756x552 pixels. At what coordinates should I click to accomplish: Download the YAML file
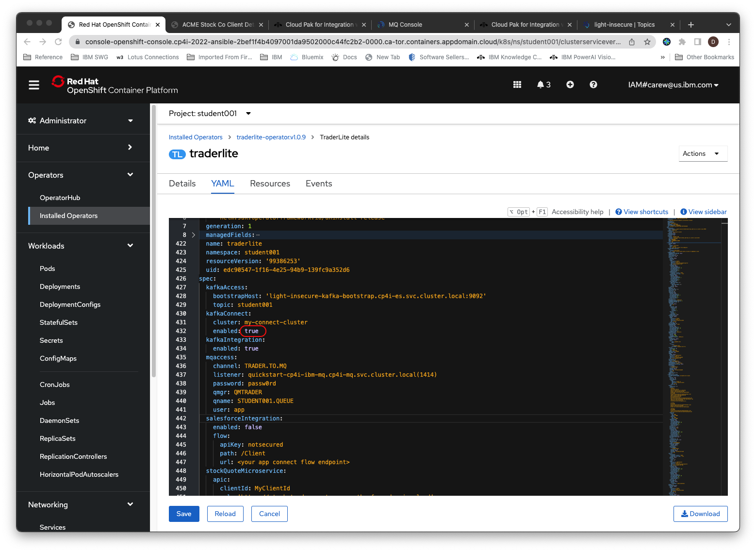point(701,514)
